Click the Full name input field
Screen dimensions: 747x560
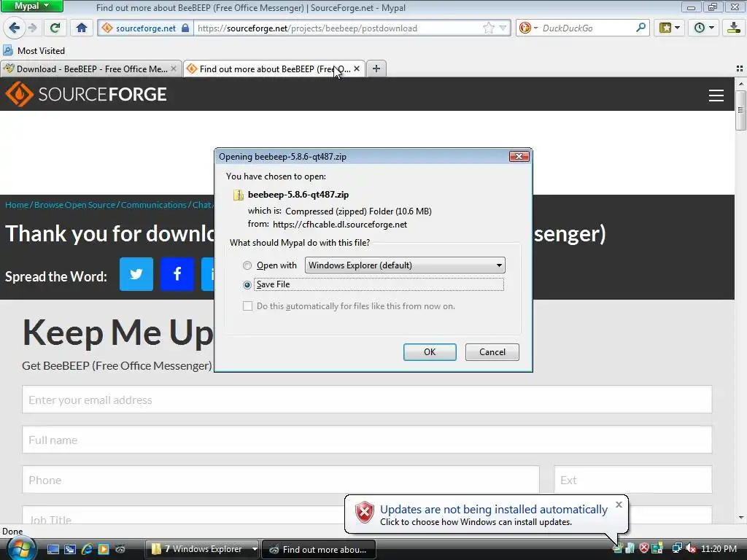pyautogui.click(x=367, y=440)
